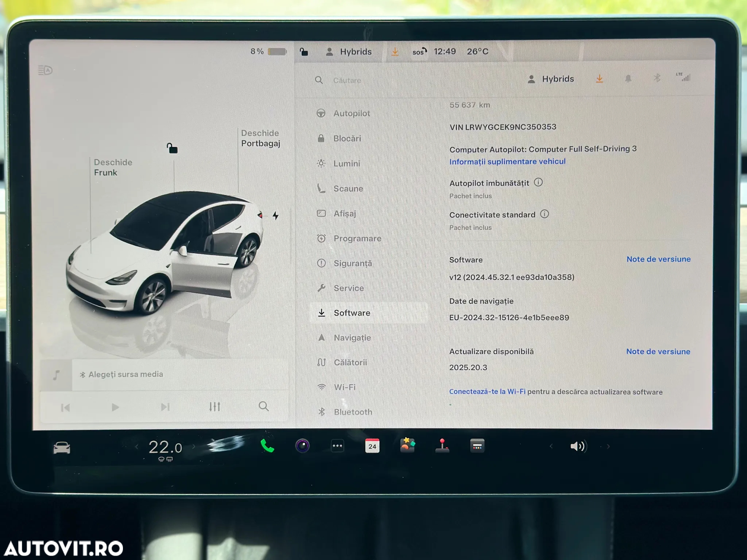The height and width of the screenshot is (560, 747).
Task: Open the Phone app
Action: (x=267, y=446)
